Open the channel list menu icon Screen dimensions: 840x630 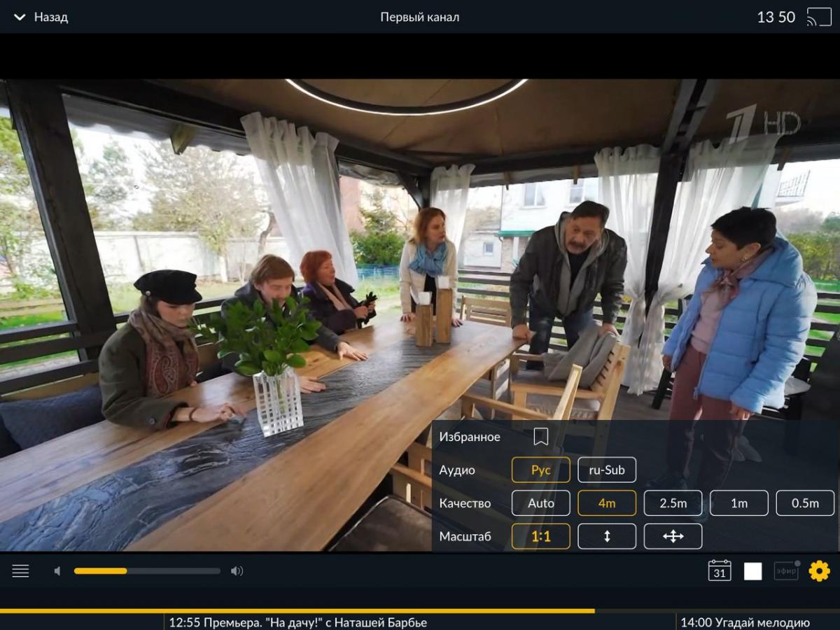tap(20, 571)
